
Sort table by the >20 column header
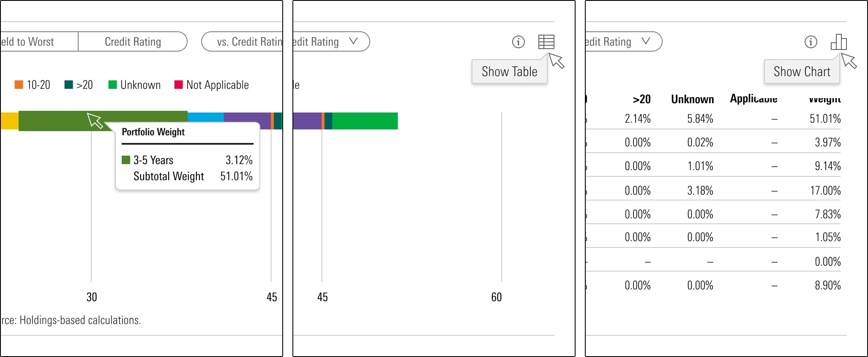[x=641, y=99]
